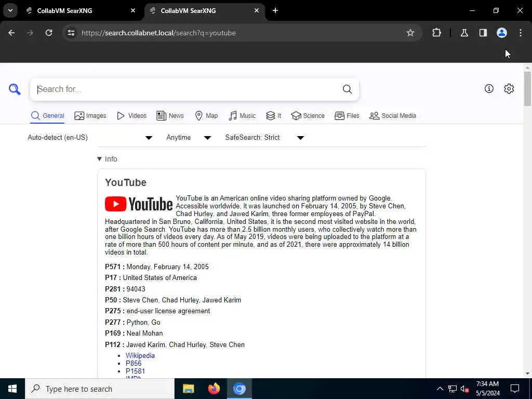Close the first CollabVM SearXNG tab
Image resolution: width=532 pixels, height=399 pixels.
(x=133, y=10)
